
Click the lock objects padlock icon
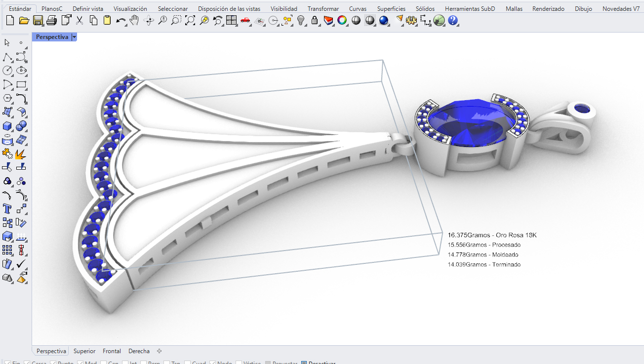click(315, 20)
